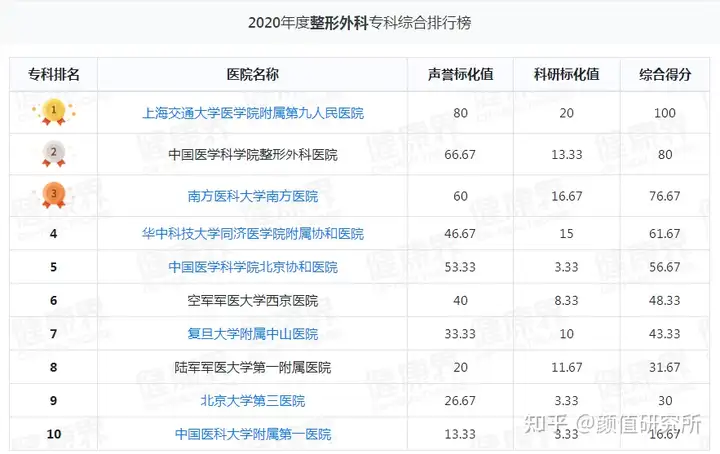This screenshot has width=720, height=454.
Task: Click total score 48.33
Action: (665, 301)
